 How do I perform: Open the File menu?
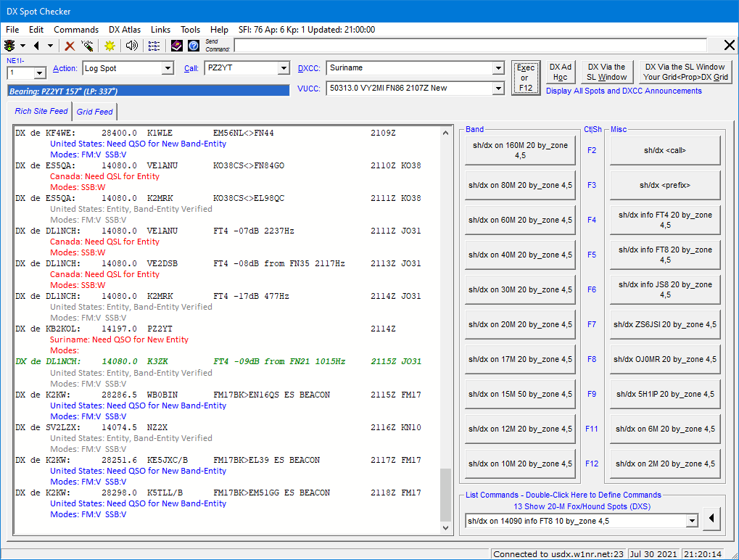click(x=12, y=30)
